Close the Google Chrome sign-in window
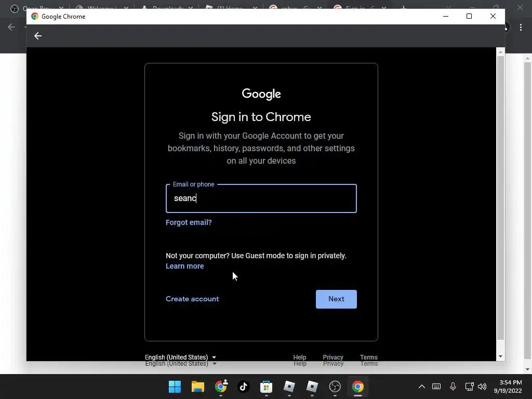The image size is (532, 399). tap(493, 16)
